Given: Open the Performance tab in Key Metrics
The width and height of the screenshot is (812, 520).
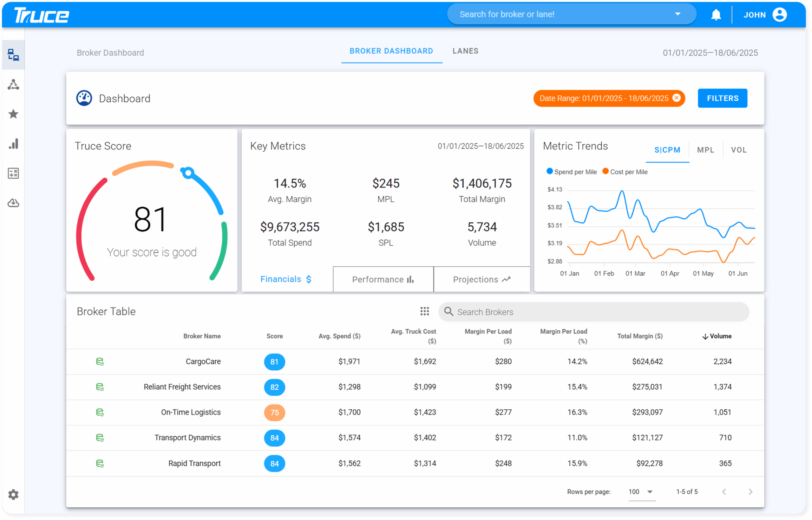Looking at the screenshot, I should [383, 279].
